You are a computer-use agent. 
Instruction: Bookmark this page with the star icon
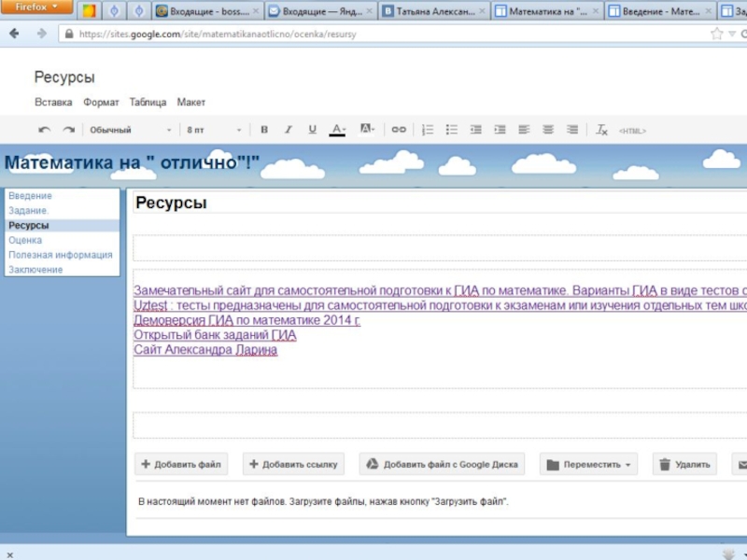coord(716,34)
